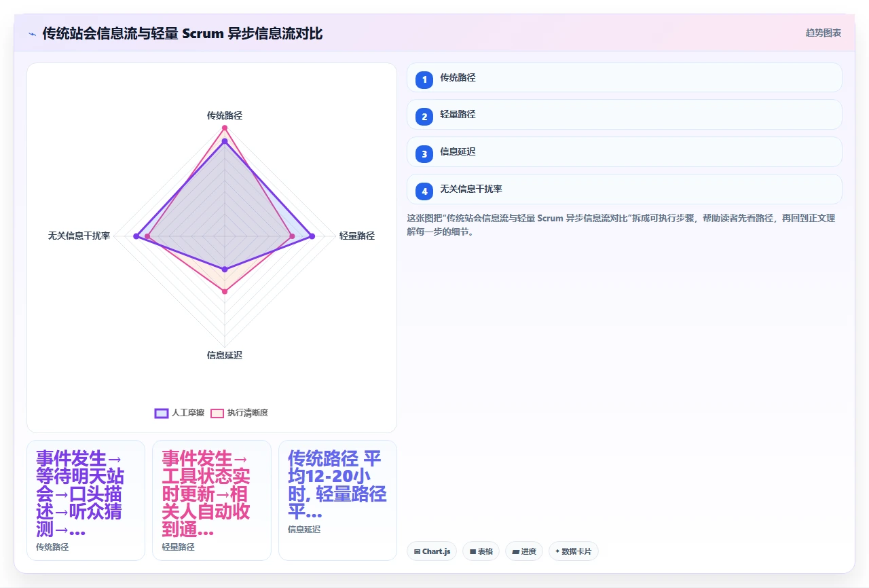Click the Chart.js tag

click(x=432, y=551)
